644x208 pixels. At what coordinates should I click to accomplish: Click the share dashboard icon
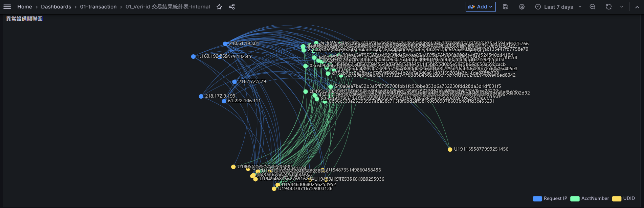tap(232, 7)
